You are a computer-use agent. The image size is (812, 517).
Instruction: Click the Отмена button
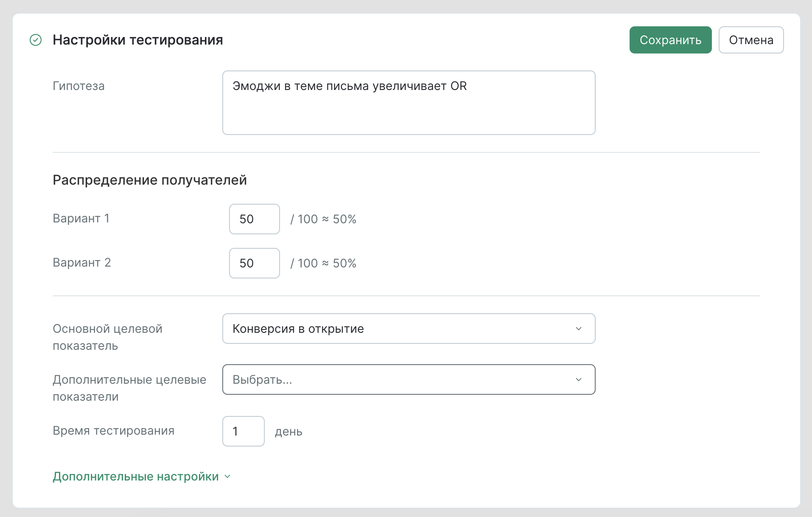click(751, 40)
